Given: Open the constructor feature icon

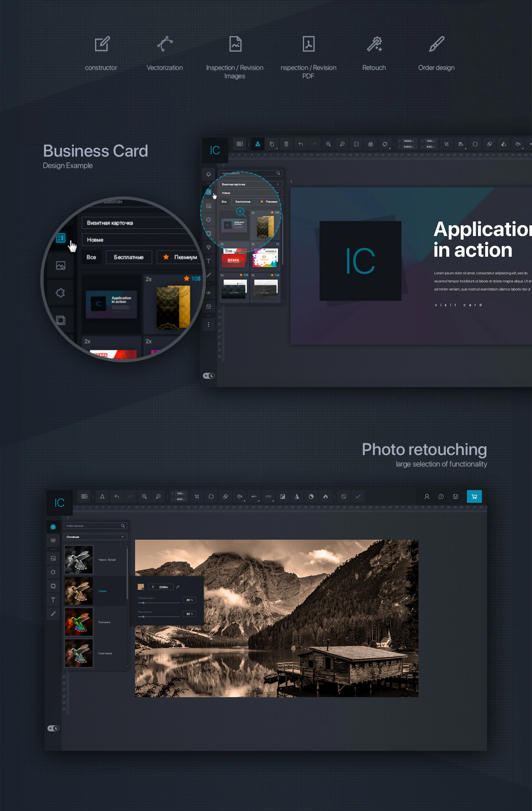Looking at the screenshot, I should (x=102, y=44).
